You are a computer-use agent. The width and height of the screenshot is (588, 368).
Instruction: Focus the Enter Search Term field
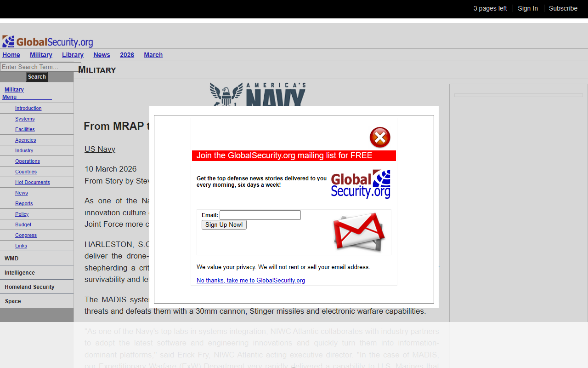pyautogui.click(x=40, y=67)
